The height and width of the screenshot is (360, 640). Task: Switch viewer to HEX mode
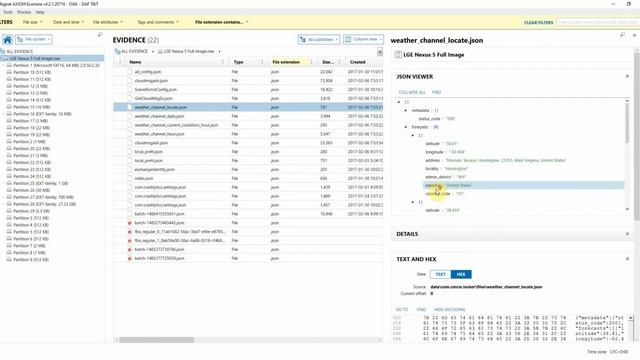coord(461,274)
